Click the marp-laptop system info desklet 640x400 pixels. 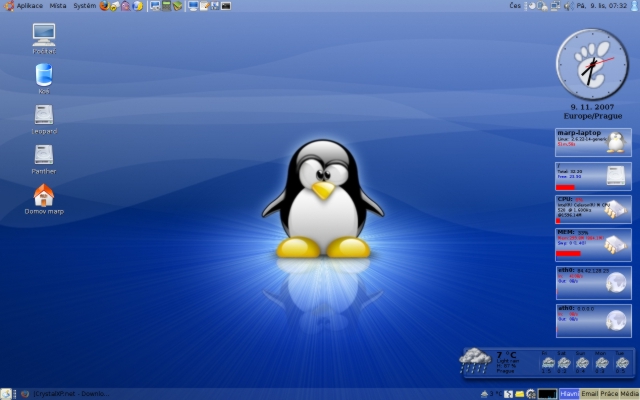click(x=593, y=142)
